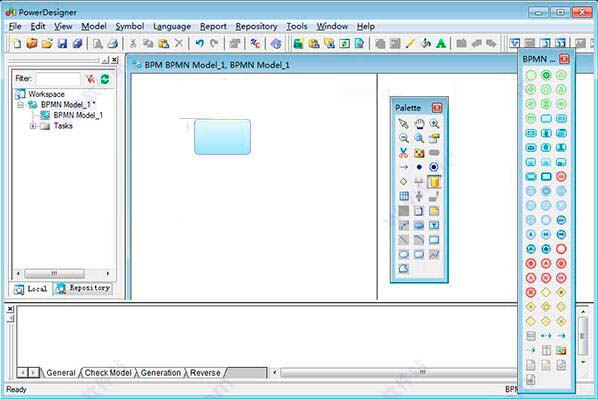The image size is (598, 399).
Task: Select the Zoom Out magnifier in Palette
Action: click(x=403, y=138)
